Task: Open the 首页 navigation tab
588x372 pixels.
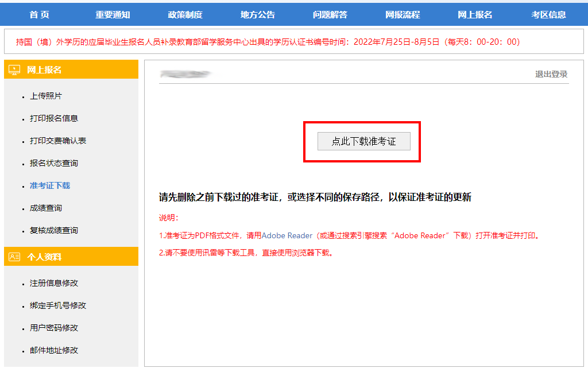Action: 40,15
